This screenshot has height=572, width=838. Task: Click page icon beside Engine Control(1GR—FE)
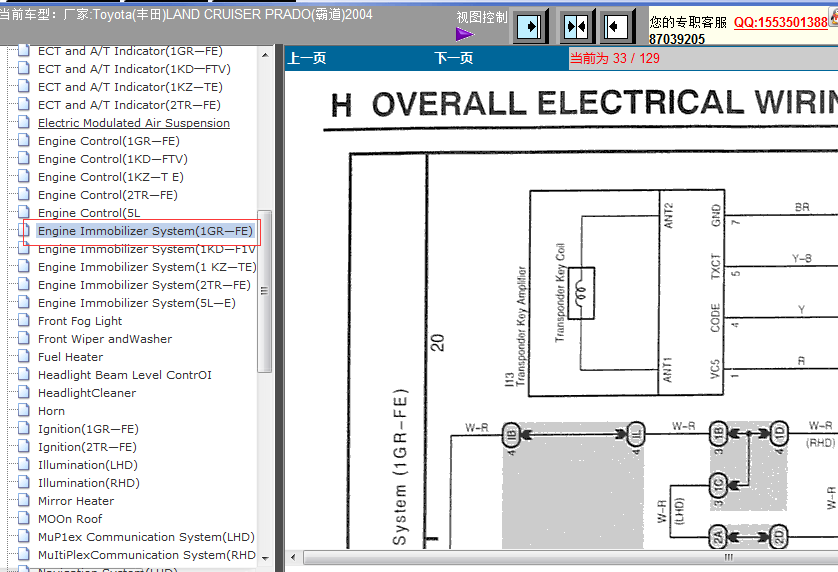pos(24,140)
